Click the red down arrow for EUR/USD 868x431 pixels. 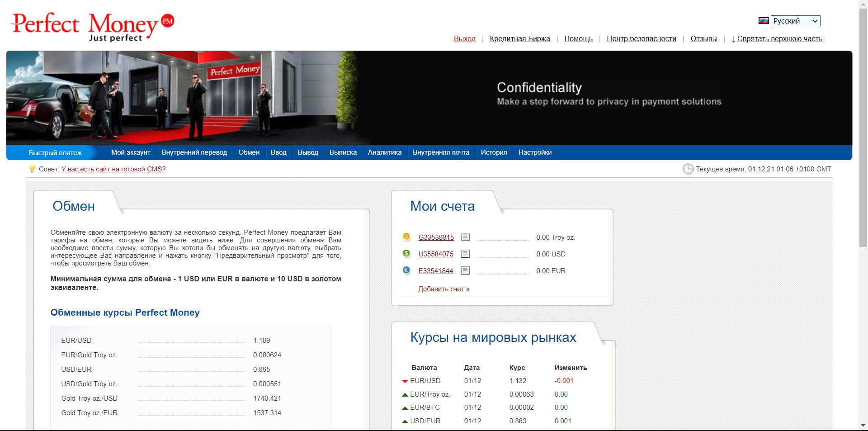405,381
